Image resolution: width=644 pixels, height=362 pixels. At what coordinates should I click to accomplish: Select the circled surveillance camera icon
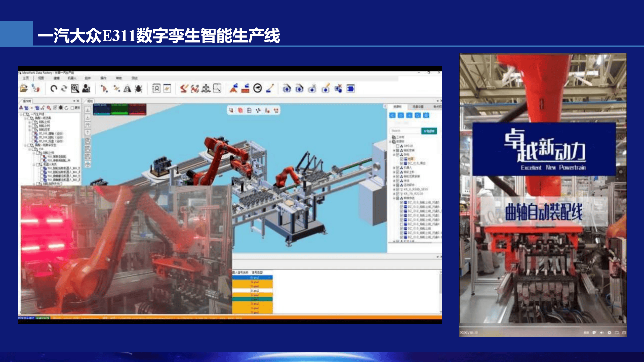point(257,88)
